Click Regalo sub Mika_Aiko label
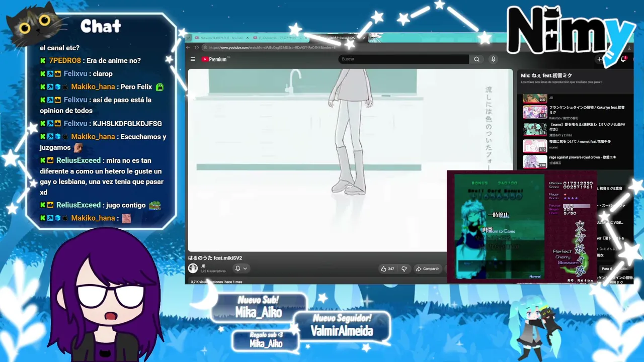644x362 pixels. (x=266, y=340)
